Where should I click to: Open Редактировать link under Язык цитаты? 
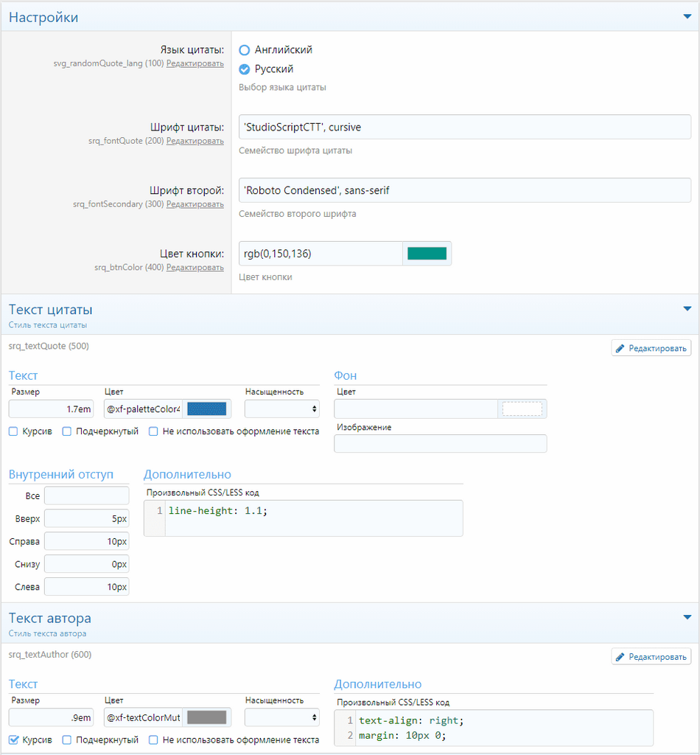(x=195, y=64)
